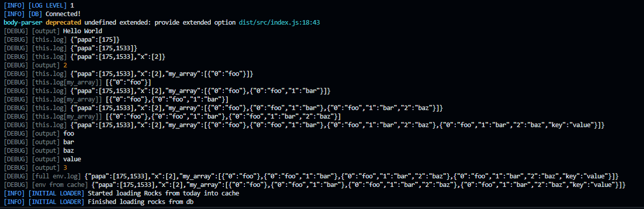This screenshot has width=644, height=209.
Task: Click the orange output value 2
Action: click(65, 65)
